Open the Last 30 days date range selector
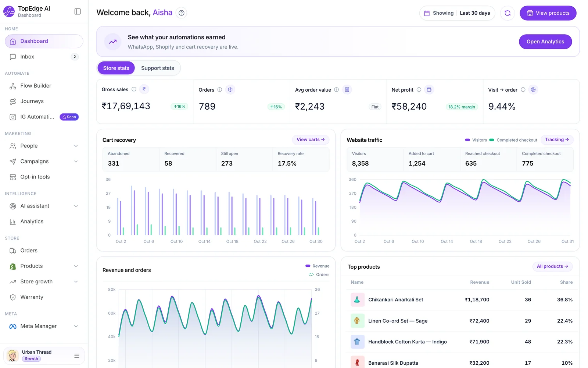The width and height of the screenshot is (588, 368). pos(457,13)
